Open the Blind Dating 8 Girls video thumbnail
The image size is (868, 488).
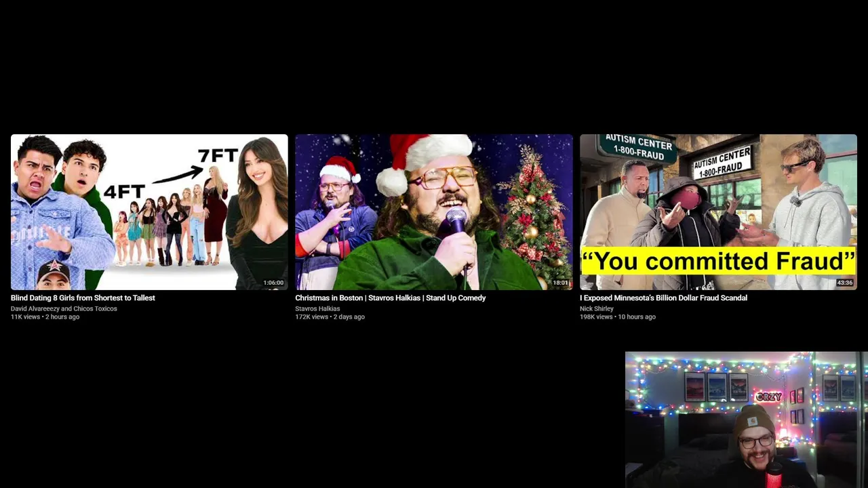(149, 212)
